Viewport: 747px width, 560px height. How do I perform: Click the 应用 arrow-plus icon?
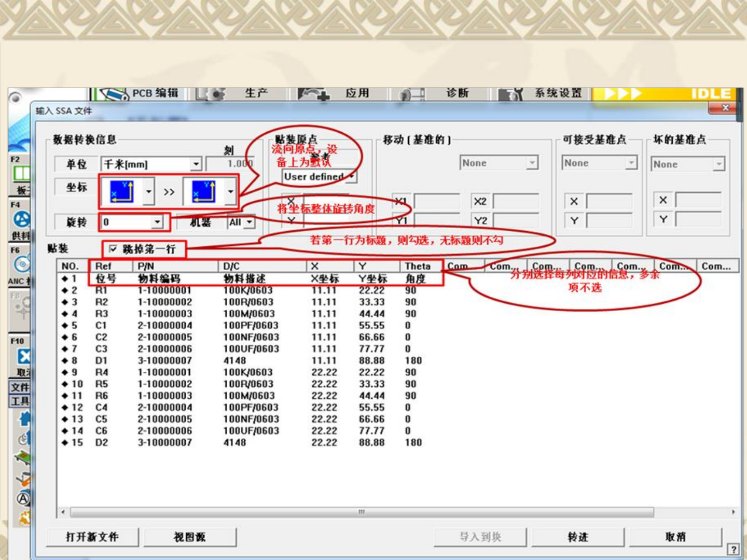(x=314, y=94)
